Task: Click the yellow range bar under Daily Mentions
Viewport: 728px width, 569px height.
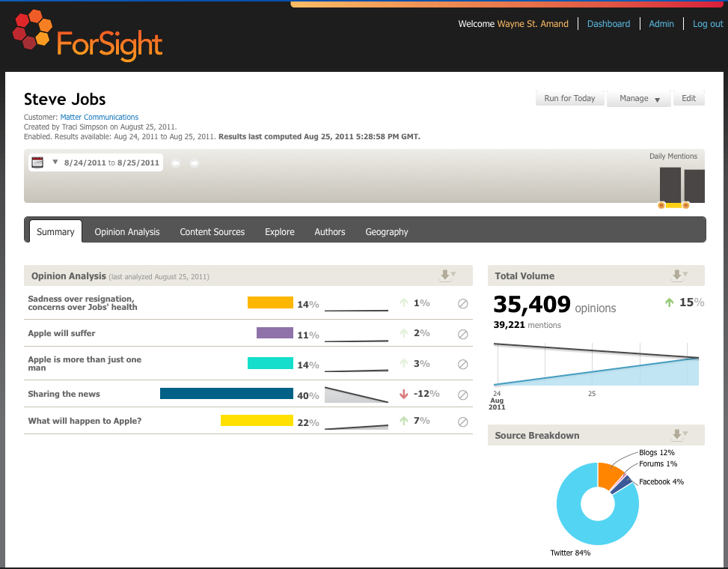Action: coord(673,205)
